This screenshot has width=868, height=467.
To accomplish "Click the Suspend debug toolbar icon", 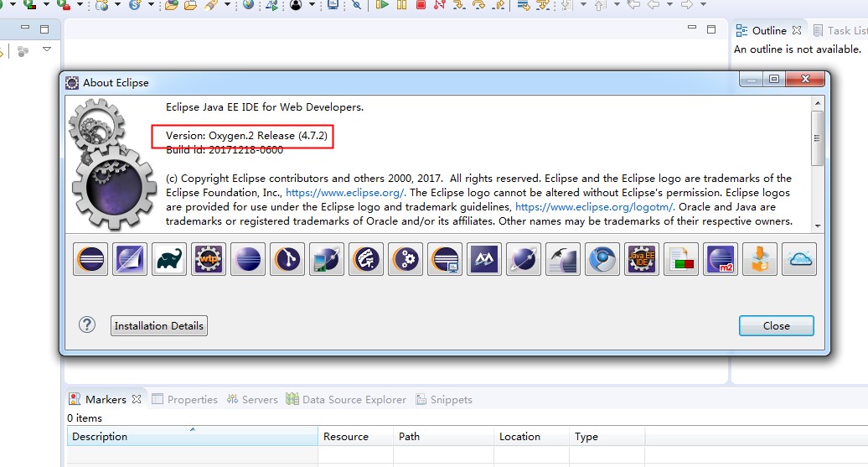I will point(401,4).
